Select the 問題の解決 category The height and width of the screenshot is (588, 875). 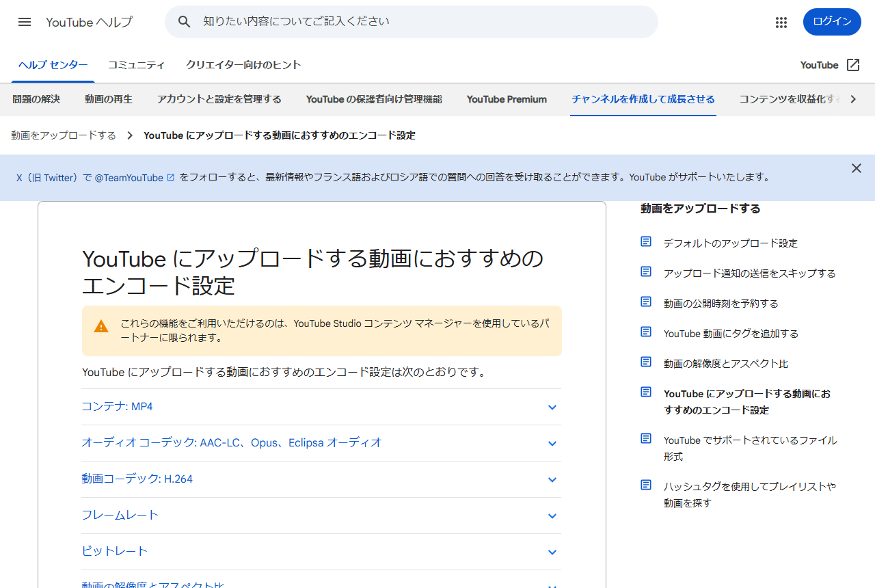pos(36,99)
